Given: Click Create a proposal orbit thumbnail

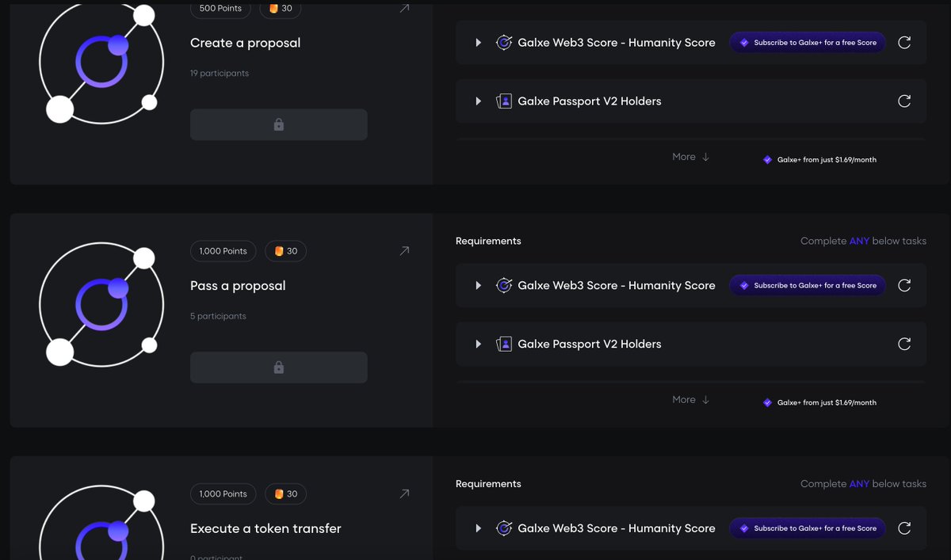Looking at the screenshot, I should (x=101, y=63).
